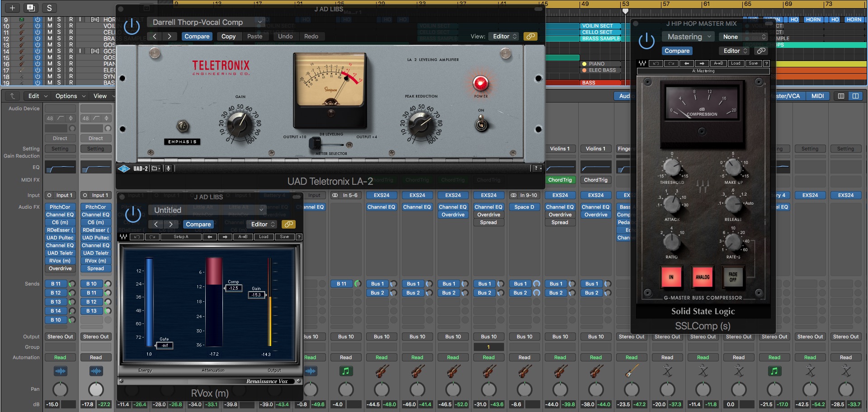868x412 pixels.
Task: Click the Compare button on the LA-2 plugin
Action: (x=197, y=36)
